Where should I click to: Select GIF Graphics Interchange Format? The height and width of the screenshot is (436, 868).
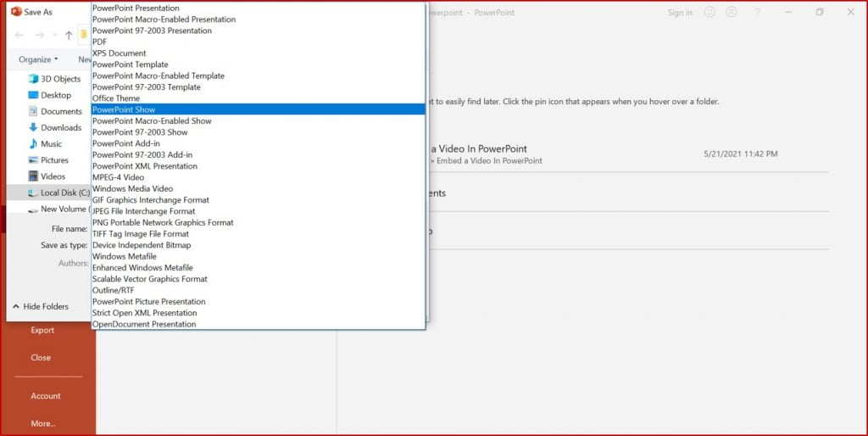tap(258, 200)
